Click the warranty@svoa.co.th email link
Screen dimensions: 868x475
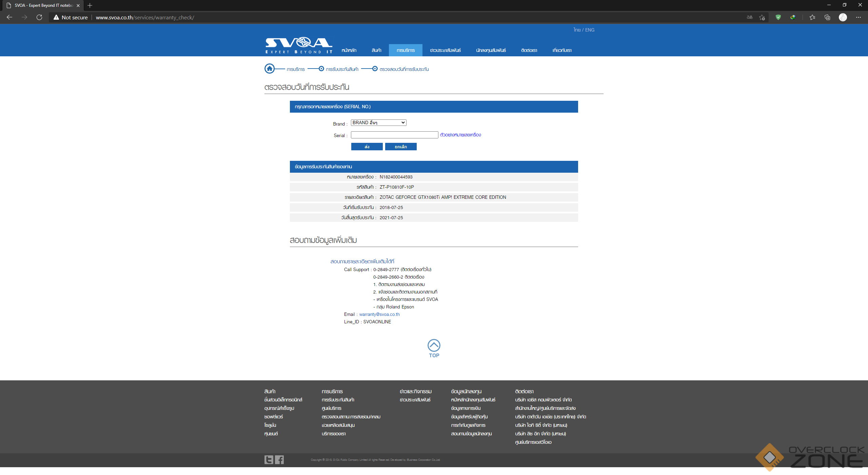(379, 314)
